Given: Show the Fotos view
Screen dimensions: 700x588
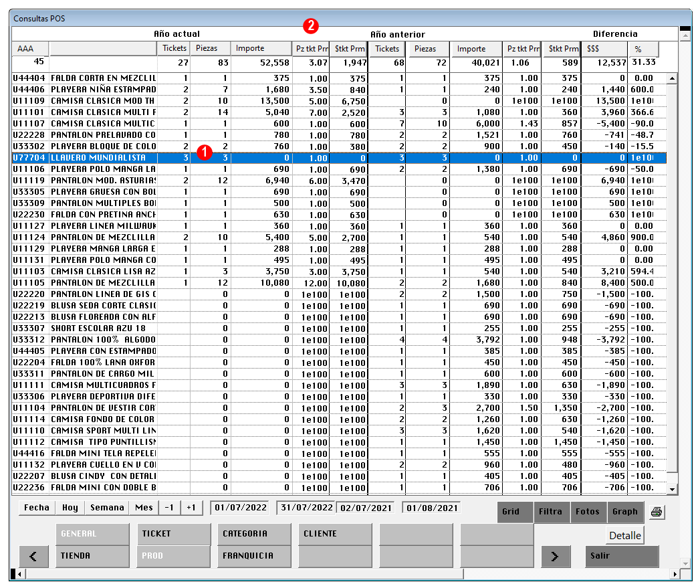Looking at the screenshot, I should [x=588, y=512].
